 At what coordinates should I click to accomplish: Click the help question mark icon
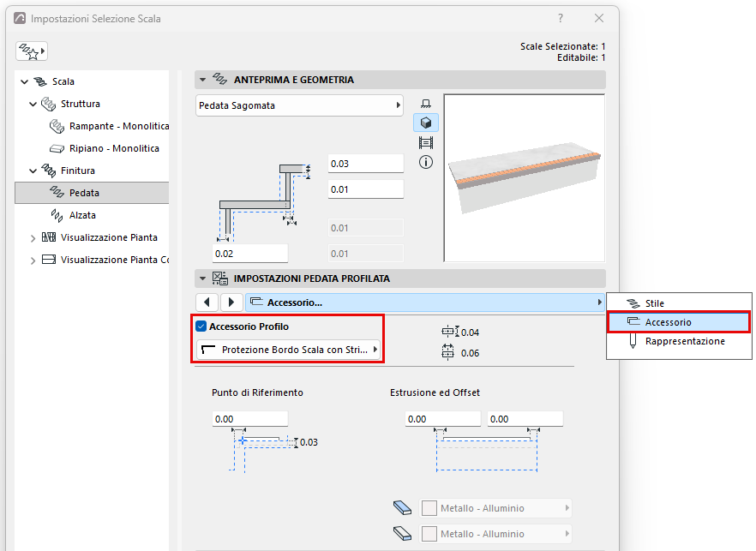[x=561, y=18]
